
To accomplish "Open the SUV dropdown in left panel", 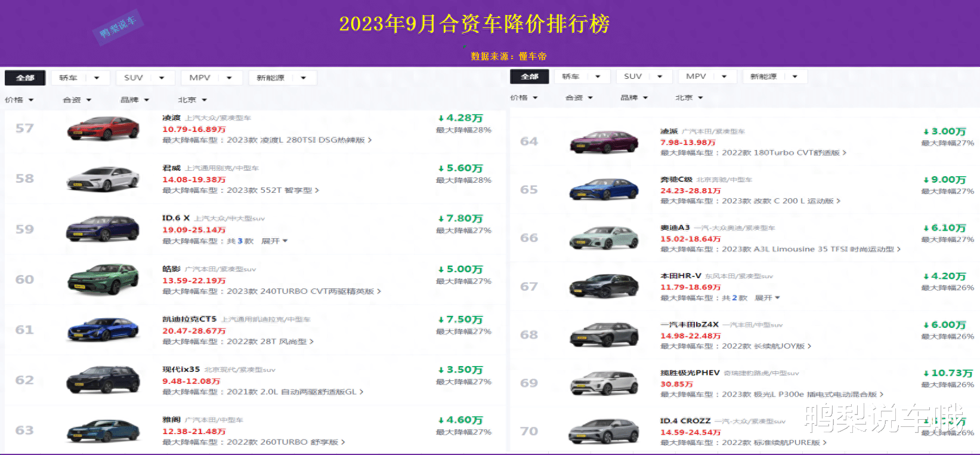I will pos(145,78).
